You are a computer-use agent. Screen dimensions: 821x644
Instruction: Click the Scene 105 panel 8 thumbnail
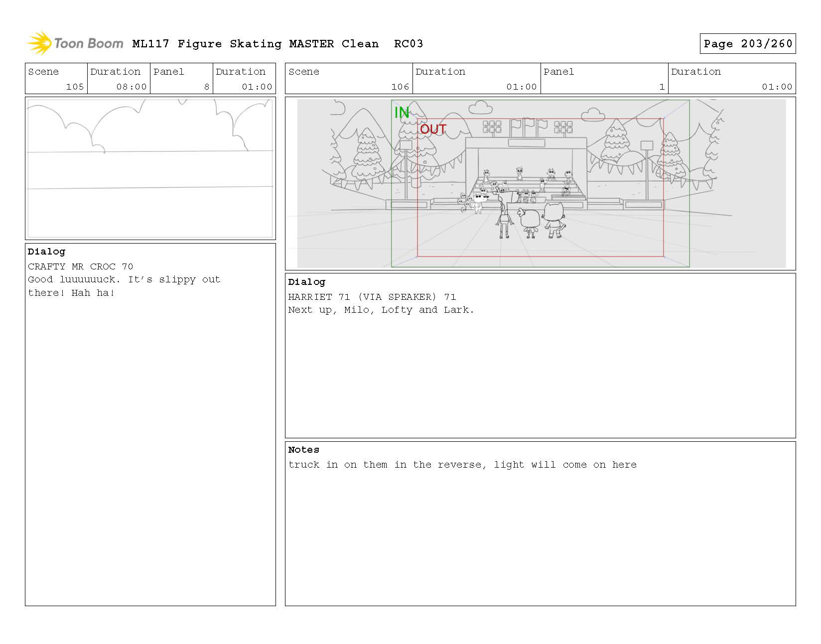[150, 168]
